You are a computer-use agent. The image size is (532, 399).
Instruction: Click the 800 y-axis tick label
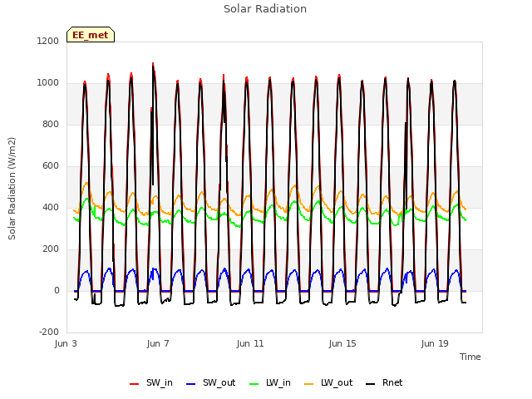click(x=51, y=125)
